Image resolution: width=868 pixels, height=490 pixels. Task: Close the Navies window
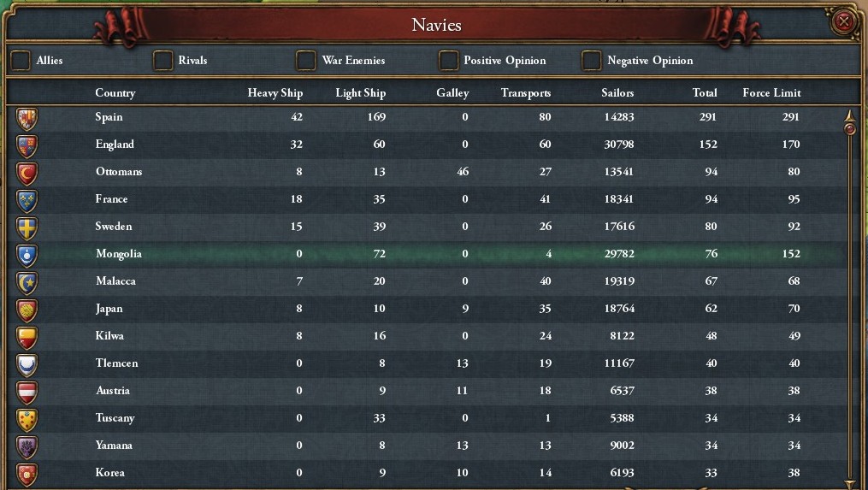coord(844,21)
